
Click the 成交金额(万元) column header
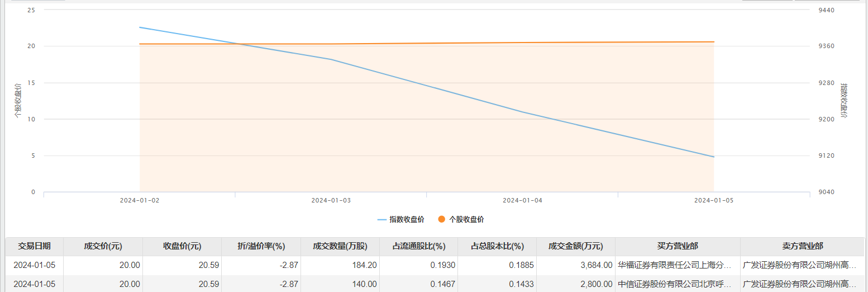click(576, 246)
